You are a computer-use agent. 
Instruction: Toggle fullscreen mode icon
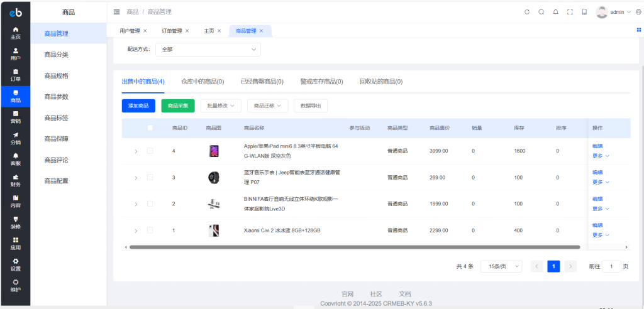[570, 12]
